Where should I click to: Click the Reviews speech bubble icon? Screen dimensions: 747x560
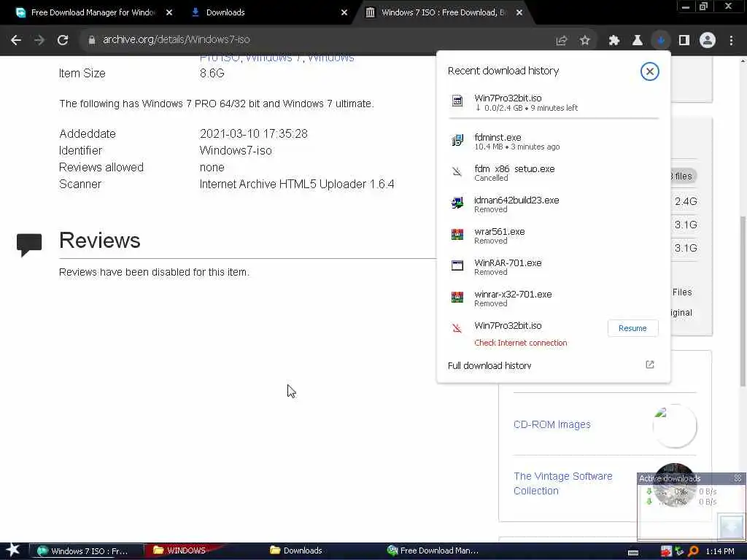coord(29,244)
